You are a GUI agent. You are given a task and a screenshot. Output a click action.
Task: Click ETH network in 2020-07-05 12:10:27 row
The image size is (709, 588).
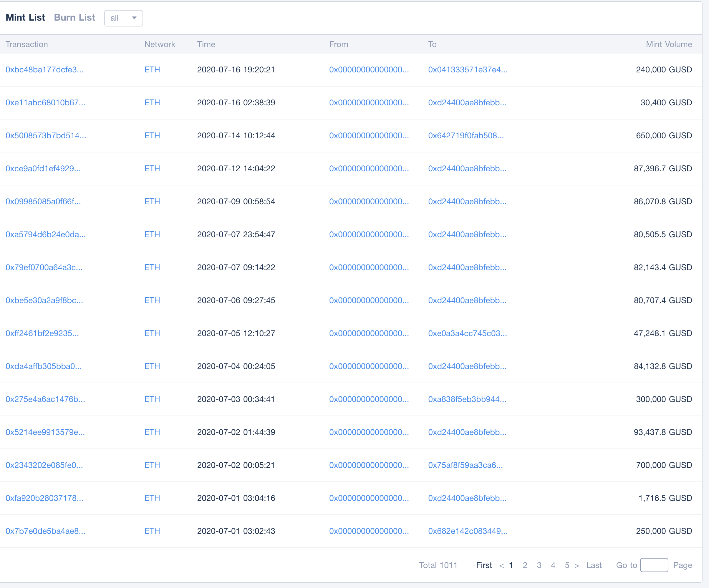coord(152,333)
